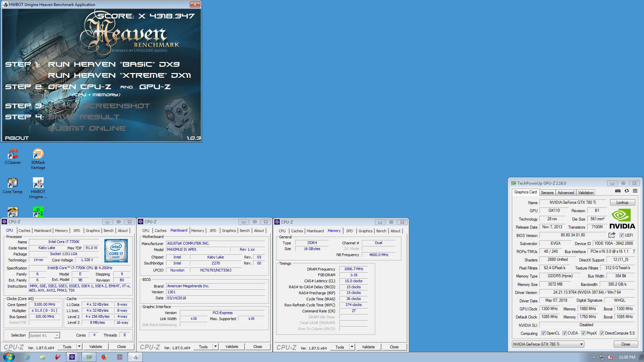Screen dimensions: 644x362
Task: Click the Core Voltage value 1.328 V
Action: pos(87,260)
